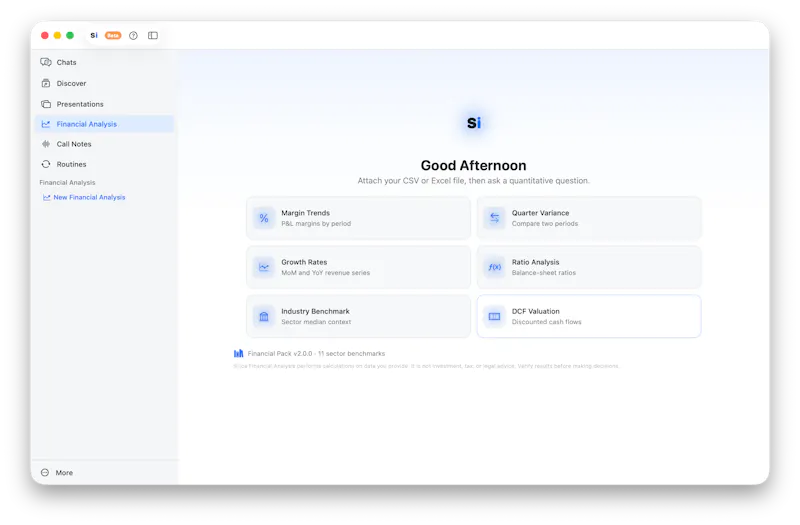Screen dimensions: 800x525
Task: Click the Financial Analysis section header label
Action: pos(67,183)
